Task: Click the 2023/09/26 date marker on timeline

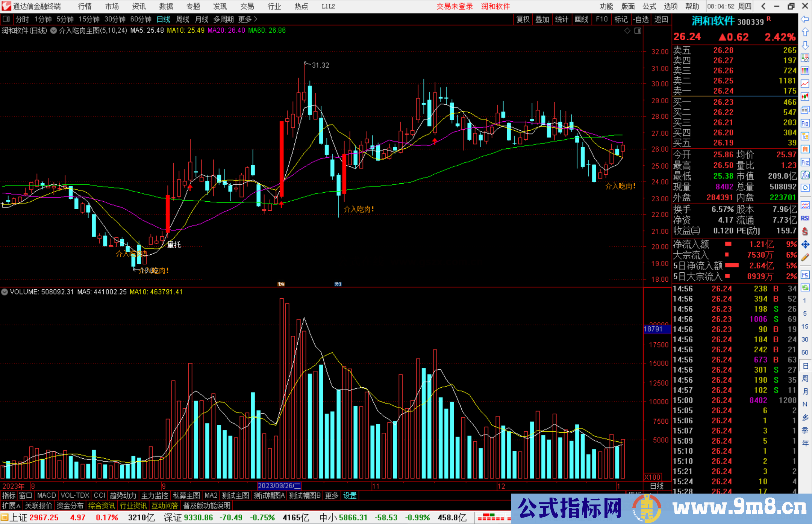Action: pyautogui.click(x=279, y=486)
